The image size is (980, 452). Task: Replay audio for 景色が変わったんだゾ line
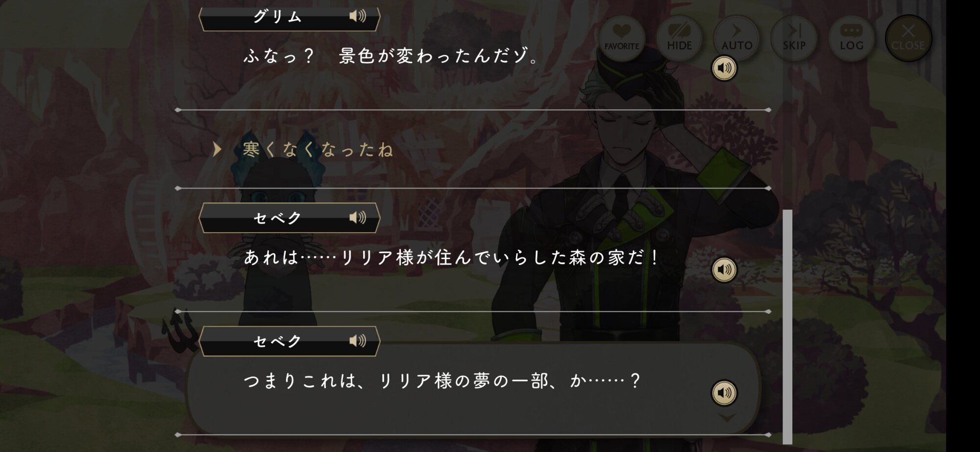click(x=724, y=68)
